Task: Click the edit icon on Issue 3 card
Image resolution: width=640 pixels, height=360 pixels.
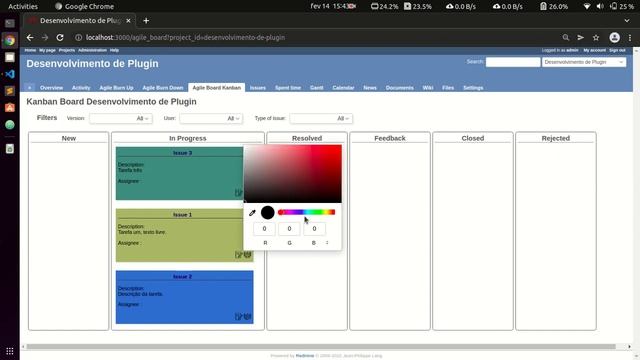Action: click(239, 193)
